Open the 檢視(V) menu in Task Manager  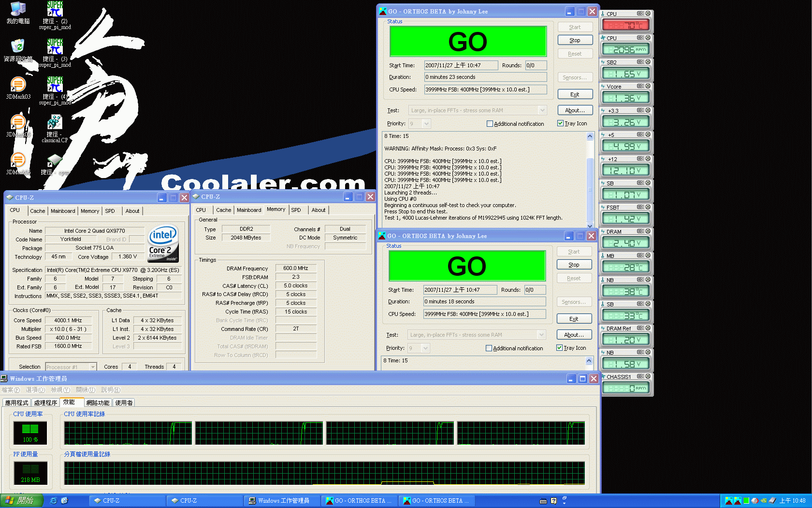coord(60,390)
